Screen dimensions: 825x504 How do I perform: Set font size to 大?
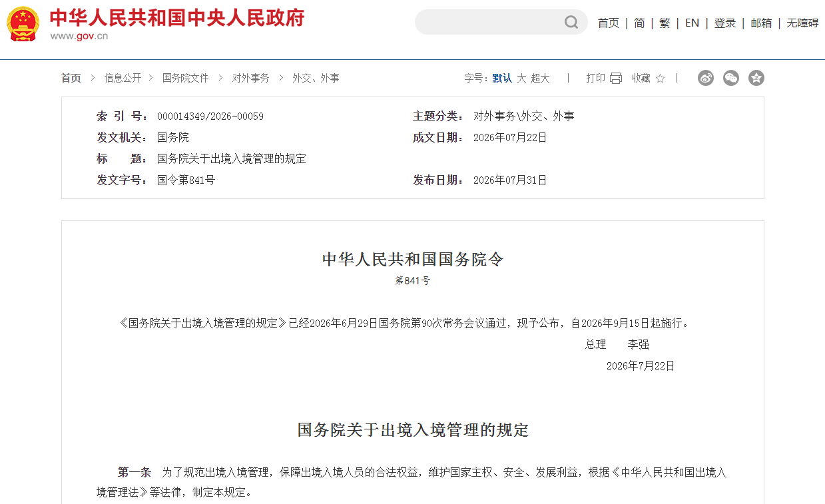(521, 78)
